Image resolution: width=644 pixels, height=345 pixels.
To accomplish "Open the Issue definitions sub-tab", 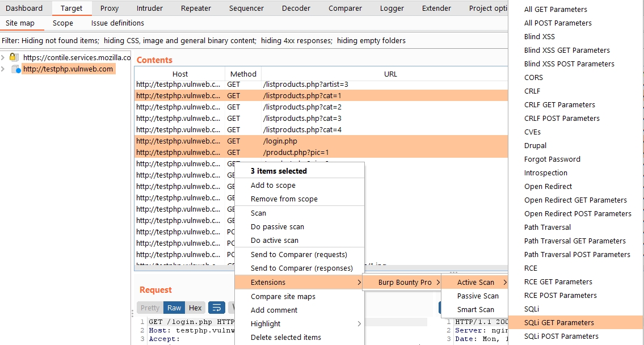I will tap(117, 23).
